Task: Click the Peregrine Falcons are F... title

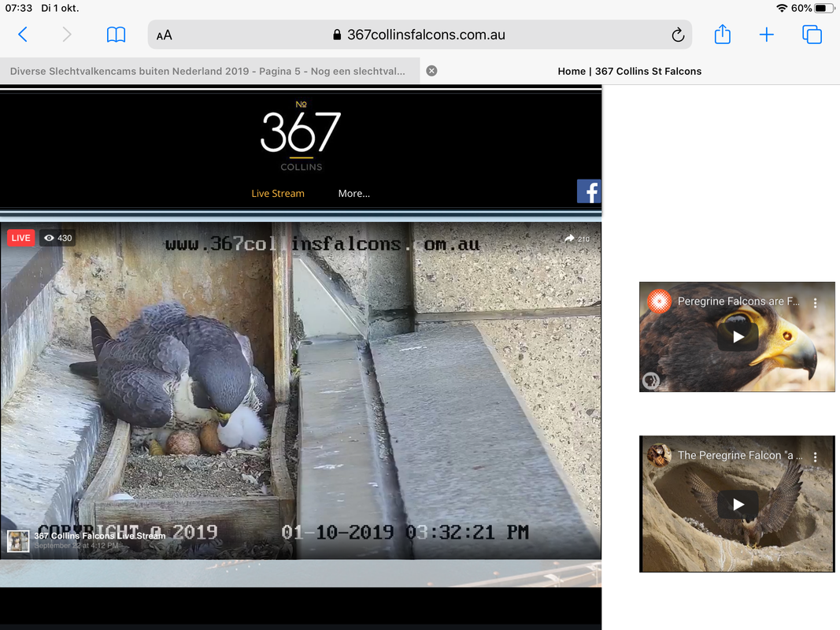Action: (738, 301)
